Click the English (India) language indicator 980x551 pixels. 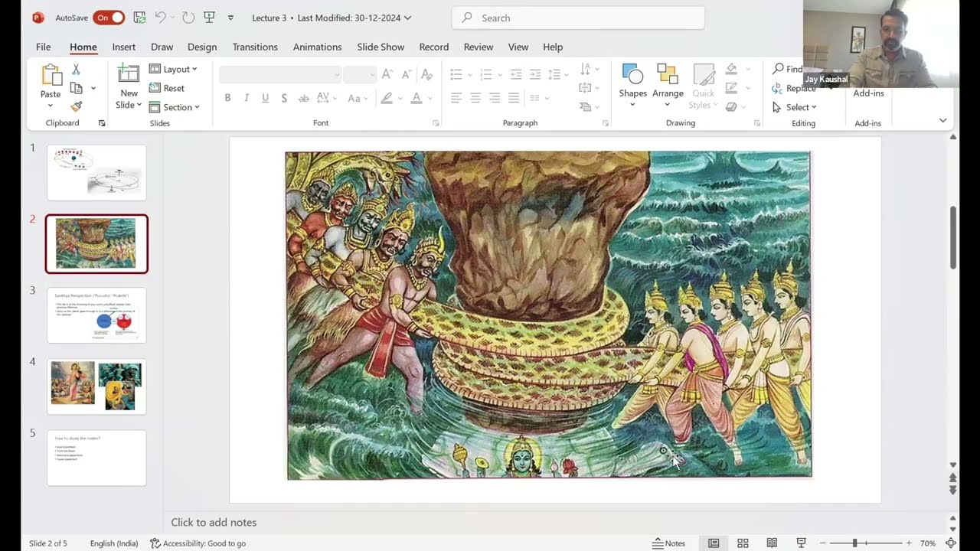114,543
